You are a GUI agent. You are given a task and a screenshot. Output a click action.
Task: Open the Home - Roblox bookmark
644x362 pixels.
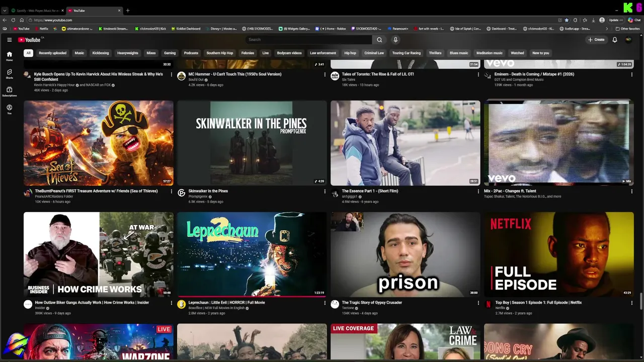331,29
